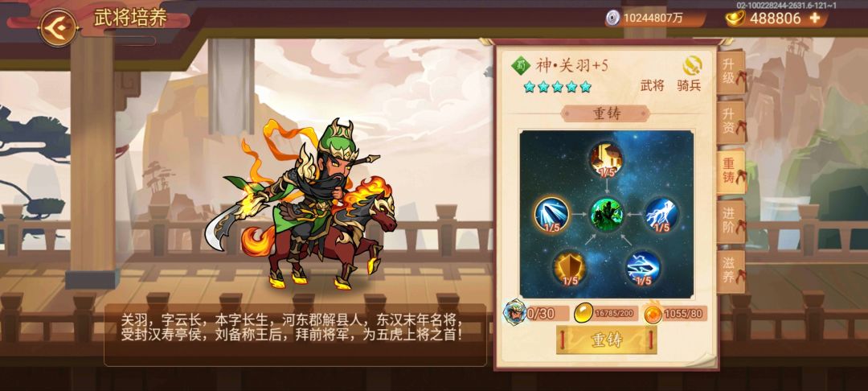Viewport: 868px width, 391px height.
Task: Click the gold ingot plus button
Action: point(815,18)
